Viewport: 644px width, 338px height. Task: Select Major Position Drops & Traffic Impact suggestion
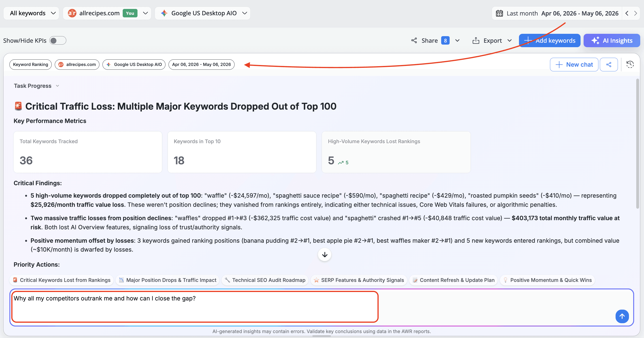coord(168,280)
